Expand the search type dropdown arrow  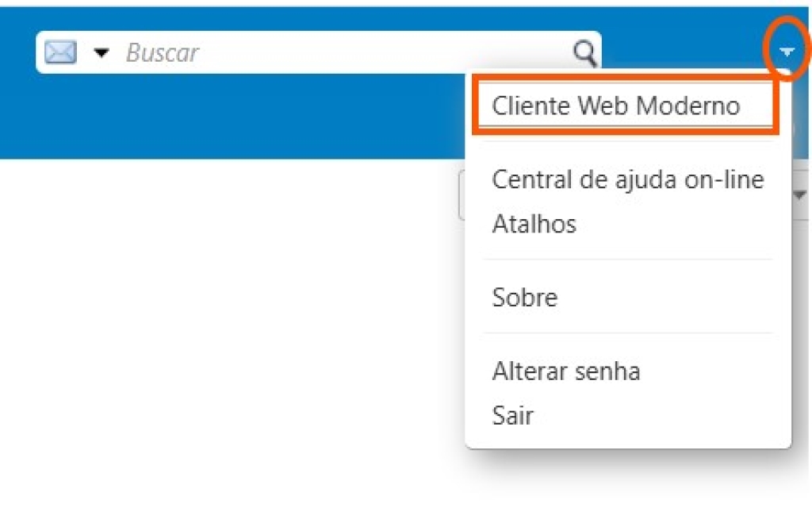point(101,53)
